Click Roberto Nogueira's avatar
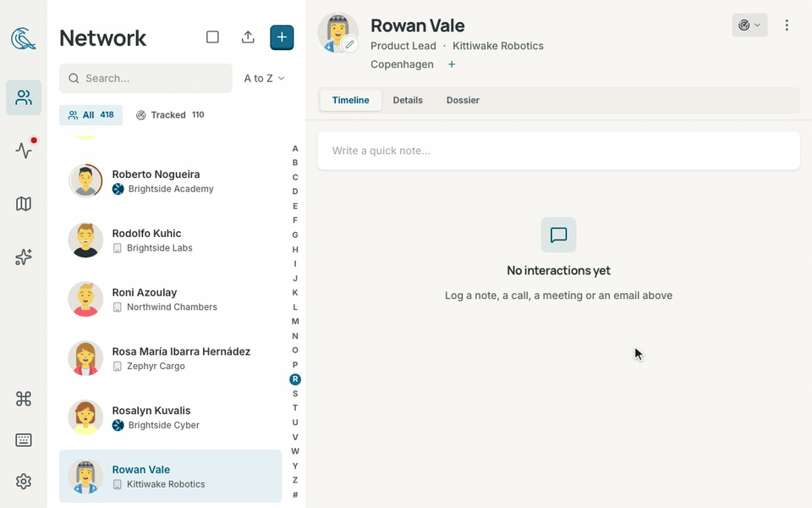This screenshot has width=812, height=508. coord(85,181)
